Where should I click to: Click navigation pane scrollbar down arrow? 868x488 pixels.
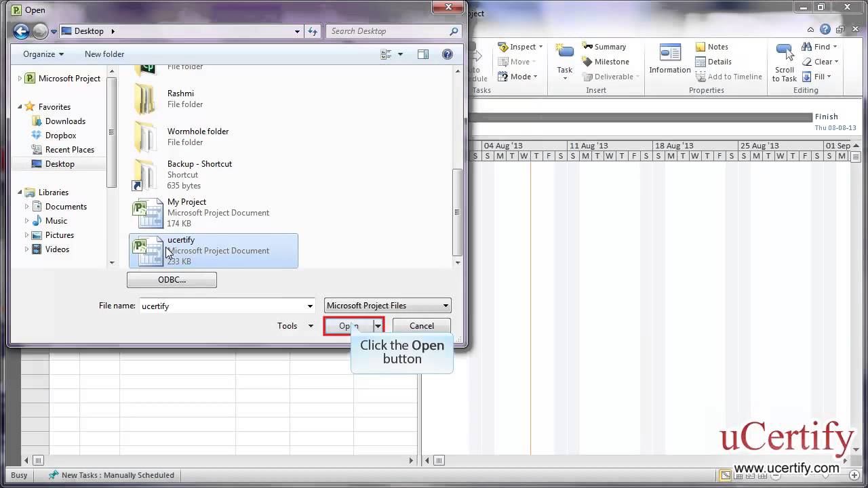(112, 262)
